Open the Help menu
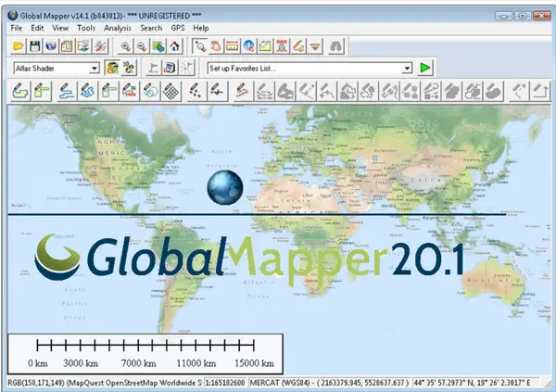The width and height of the screenshot is (556, 392). [x=201, y=28]
